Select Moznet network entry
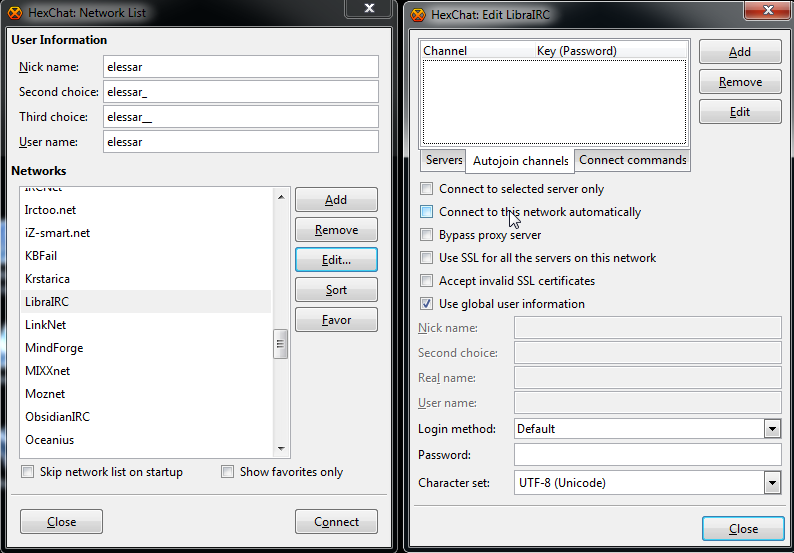This screenshot has width=794, height=553. (x=47, y=394)
